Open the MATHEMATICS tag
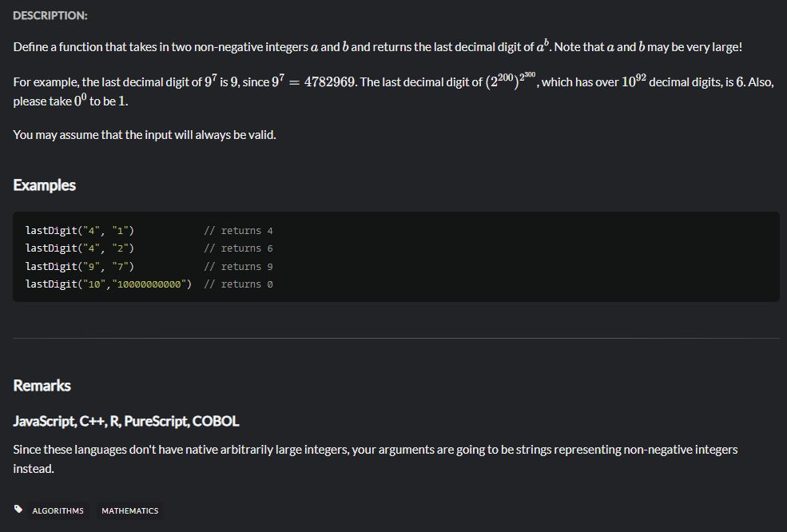 tap(130, 511)
